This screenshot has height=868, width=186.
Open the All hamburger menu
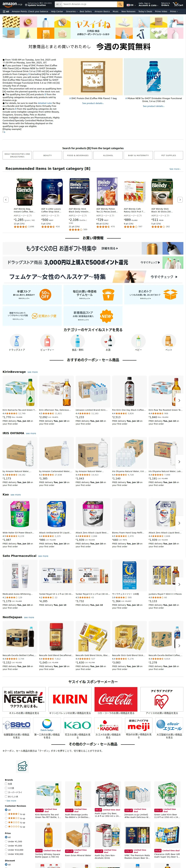[x=6, y=11]
